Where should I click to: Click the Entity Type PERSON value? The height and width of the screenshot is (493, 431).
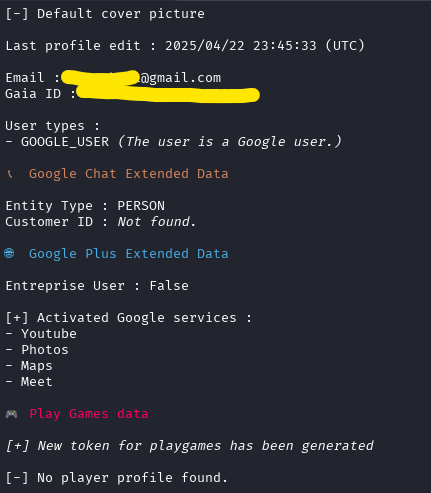click(x=141, y=206)
